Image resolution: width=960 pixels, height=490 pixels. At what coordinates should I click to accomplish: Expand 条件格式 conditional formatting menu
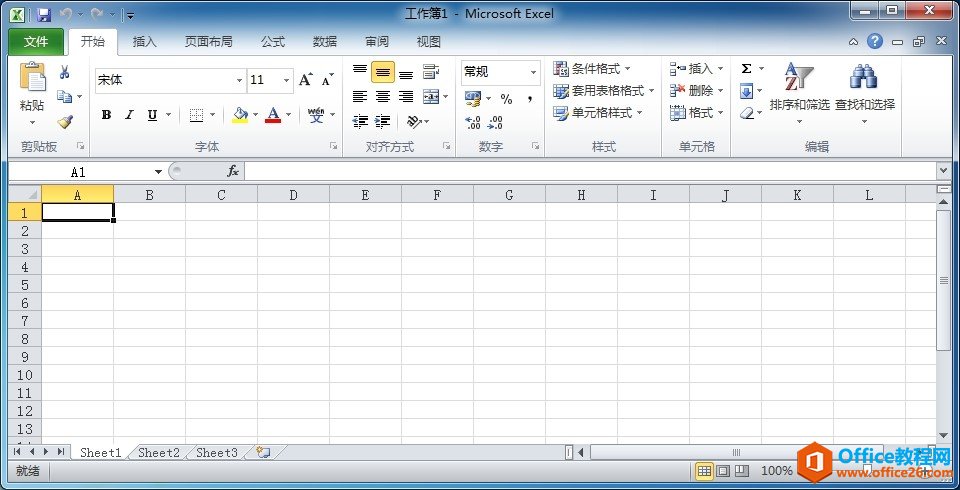click(x=592, y=69)
